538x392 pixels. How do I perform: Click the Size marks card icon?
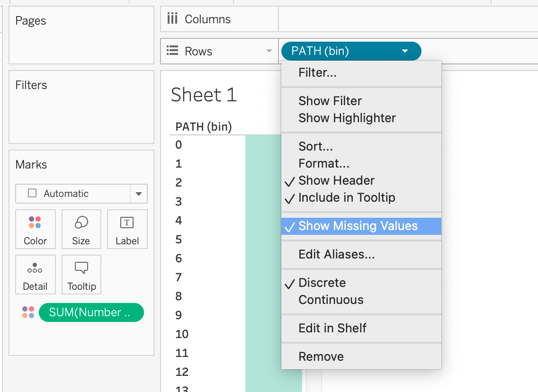[81, 223]
